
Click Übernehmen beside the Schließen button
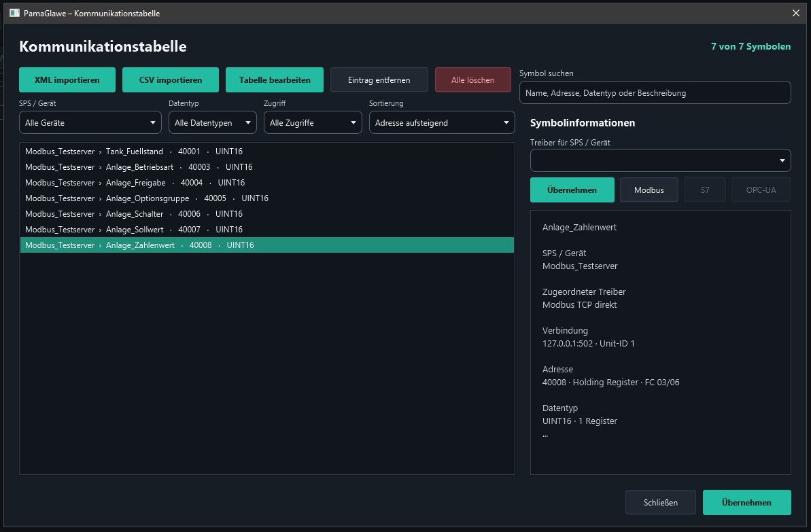pos(747,503)
